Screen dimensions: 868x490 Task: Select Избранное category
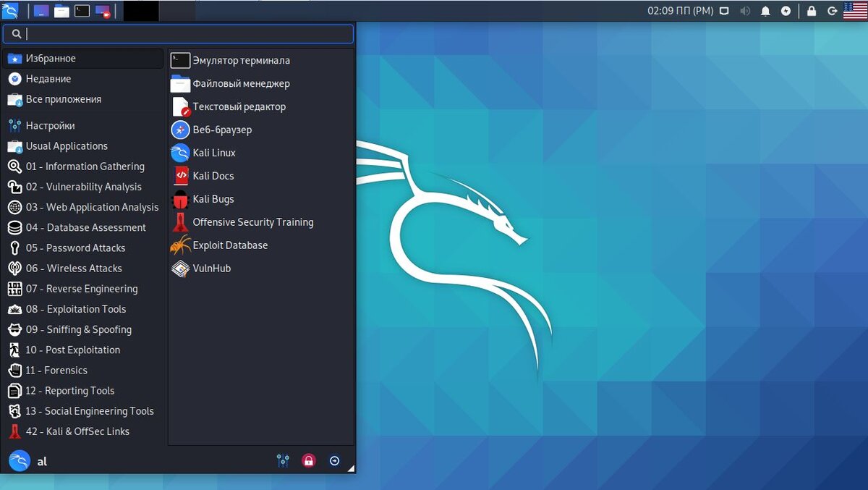[x=84, y=59]
